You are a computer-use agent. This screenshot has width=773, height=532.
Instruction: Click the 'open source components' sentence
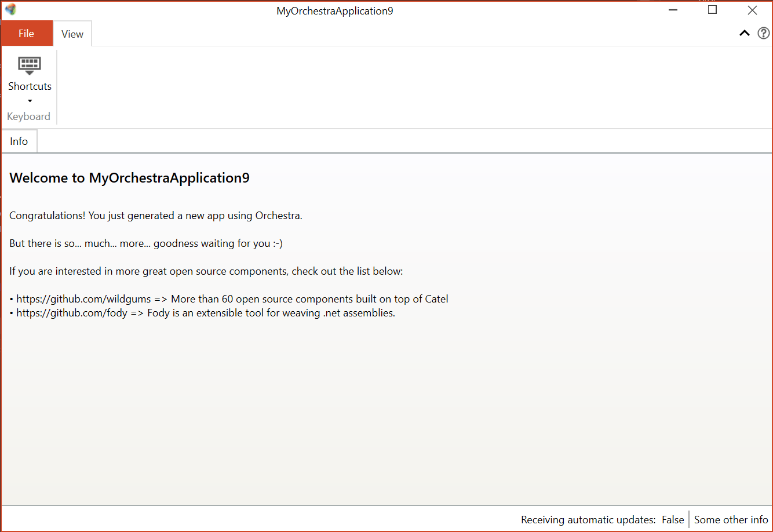coord(206,271)
